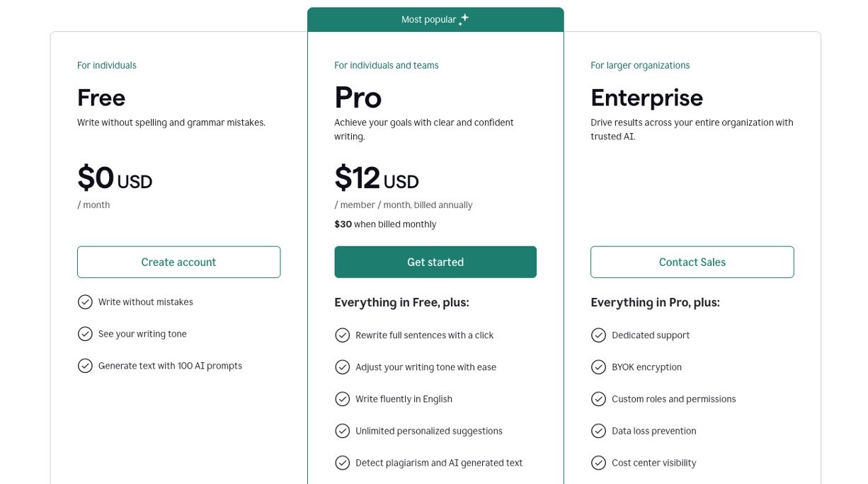This screenshot has width=868, height=484.
Task: Click checkmark icon for BYOK encryption
Action: click(598, 367)
